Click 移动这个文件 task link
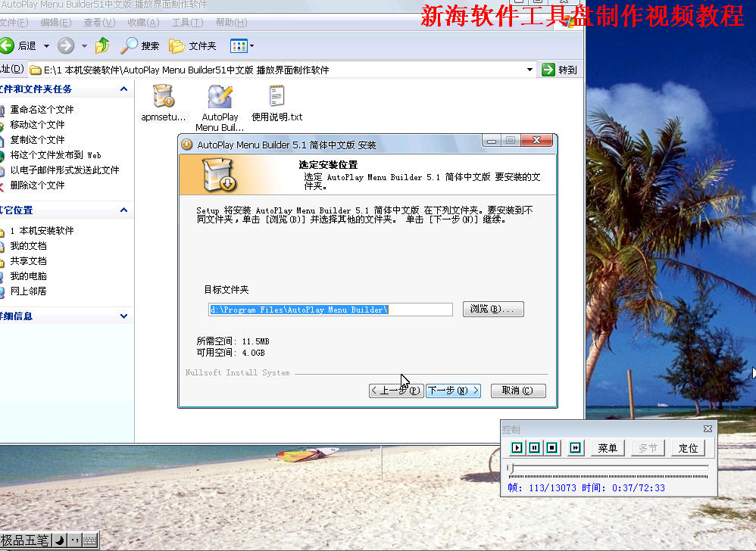 point(38,125)
